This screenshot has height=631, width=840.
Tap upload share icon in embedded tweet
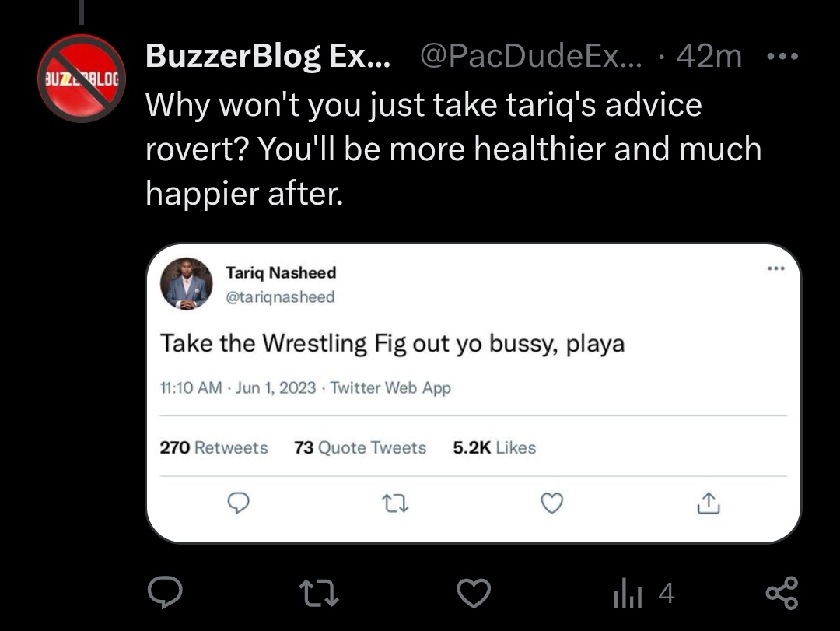tap(708, 505)
